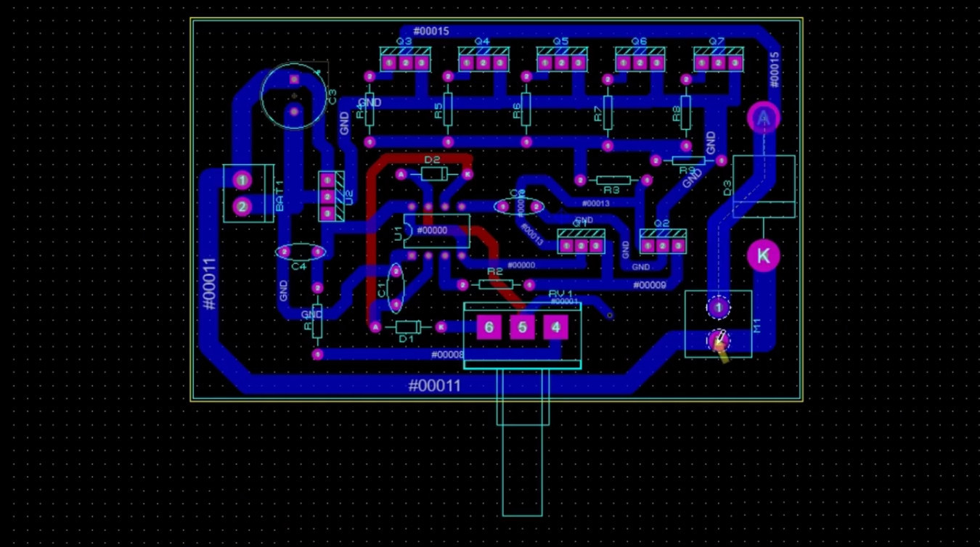This screenshot has width=980, height=547.
Task: Pick pad 4 of the RV1 potentiometer
Action: (555, 327)
